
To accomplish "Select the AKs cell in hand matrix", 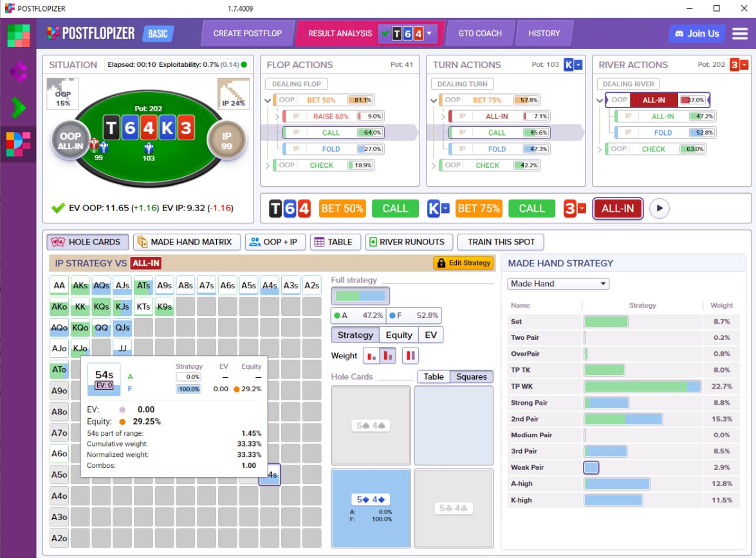I will (x=80, y=286).
